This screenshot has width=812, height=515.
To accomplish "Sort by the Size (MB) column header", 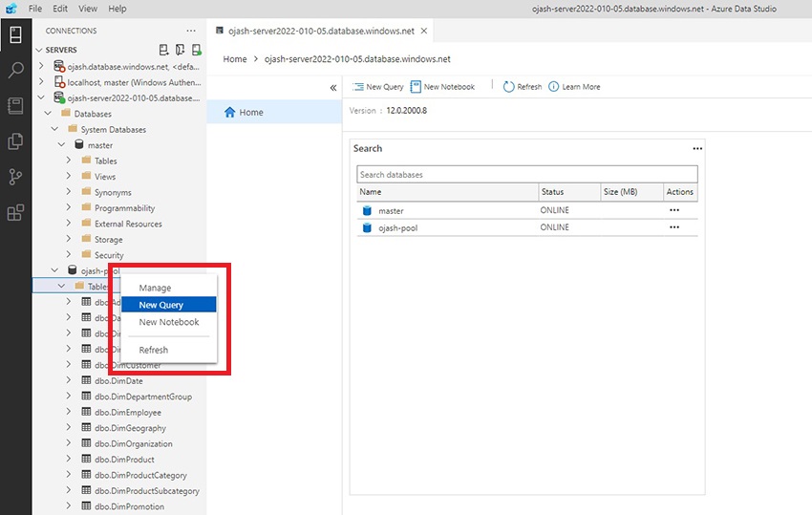I will pyautogui.click(x=632, y=192).
